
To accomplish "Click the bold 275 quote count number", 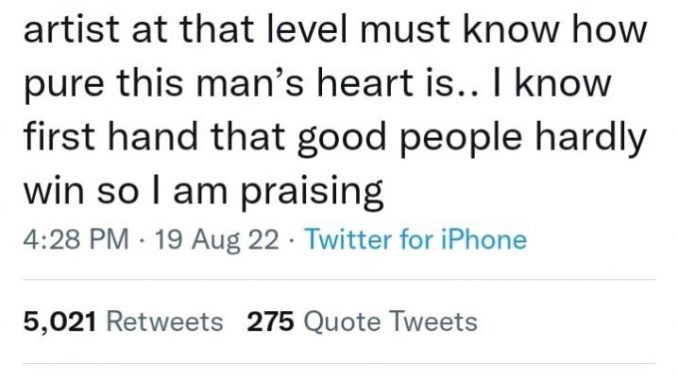I will pyautogui.click(x=271, y=322).
